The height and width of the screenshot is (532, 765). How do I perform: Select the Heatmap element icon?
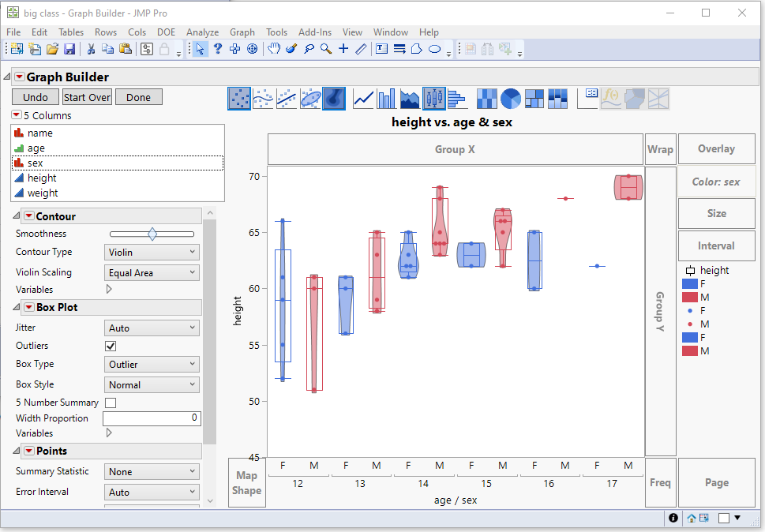(486, 98)
